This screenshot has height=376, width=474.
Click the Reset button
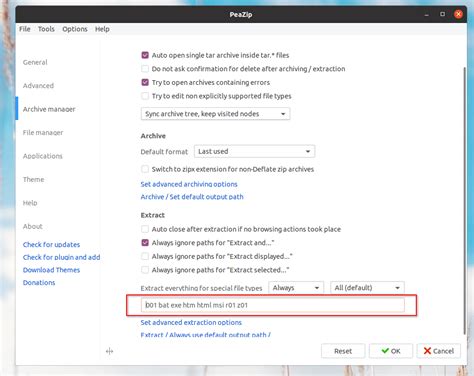[343, 351]
